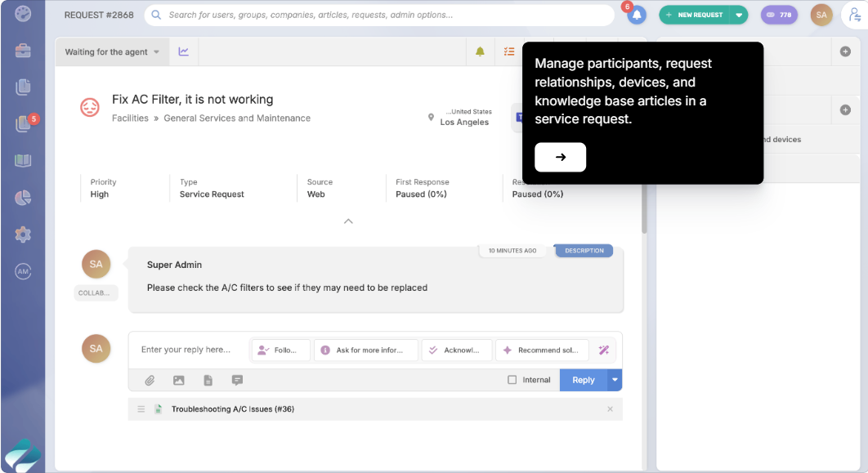Click the search magnifier icon
Image resolution: width=868 pixels, height=473 pixels.
(x=156, y=15)
